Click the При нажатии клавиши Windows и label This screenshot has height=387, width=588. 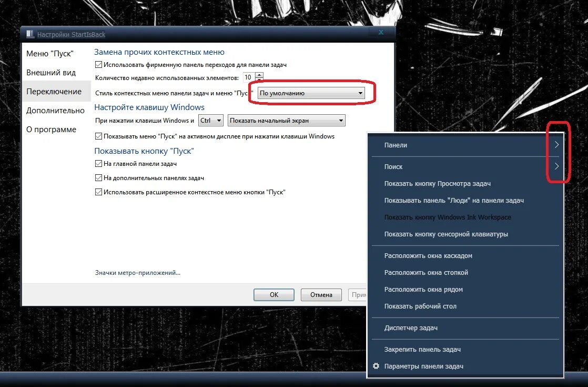click(x=145, y=121)
